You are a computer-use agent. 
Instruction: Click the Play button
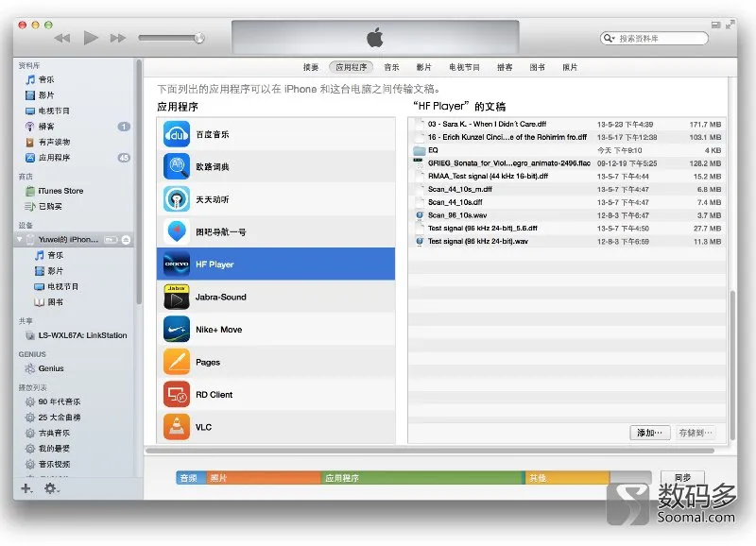pos(91,38)
